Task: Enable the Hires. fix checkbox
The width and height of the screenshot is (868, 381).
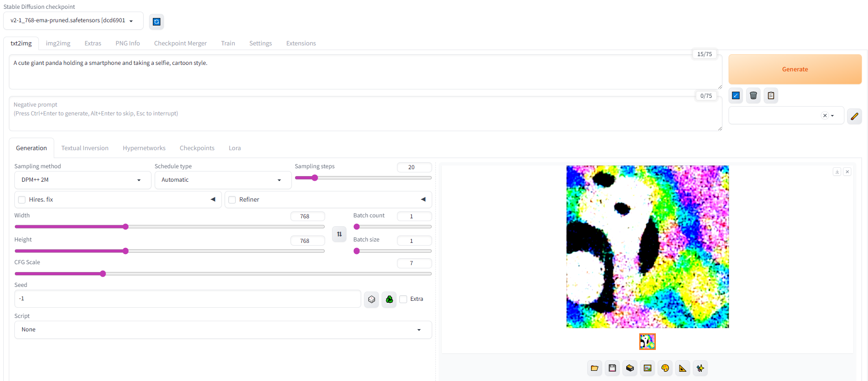Action: (x=22, y=200)
